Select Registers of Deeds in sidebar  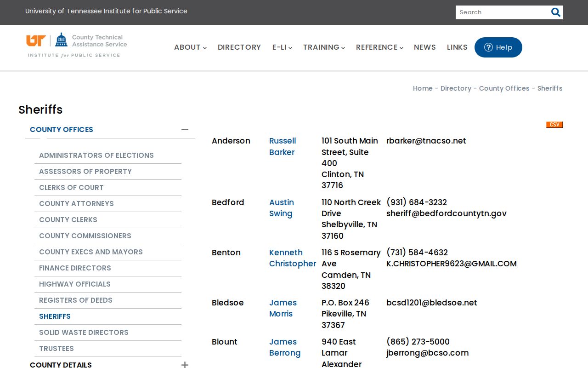point(76,300)
